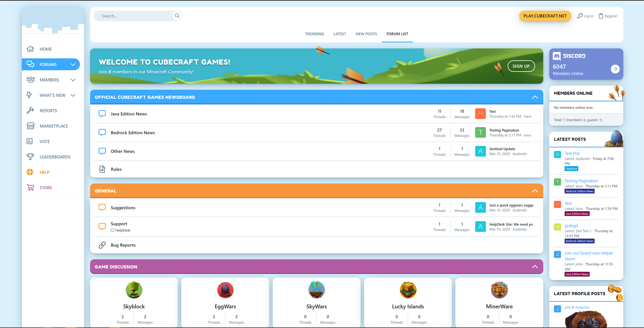Viewport: 644px width, 328px height.
Task: Open the Home sidebar icon
Action: 31,49
